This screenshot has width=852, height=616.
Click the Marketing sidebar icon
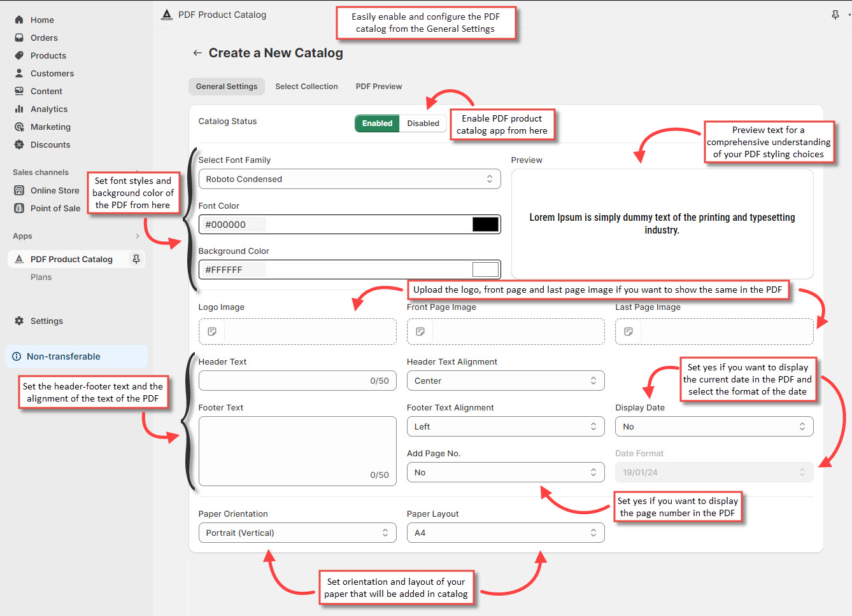pyautogui.click(x=18, y=127)
